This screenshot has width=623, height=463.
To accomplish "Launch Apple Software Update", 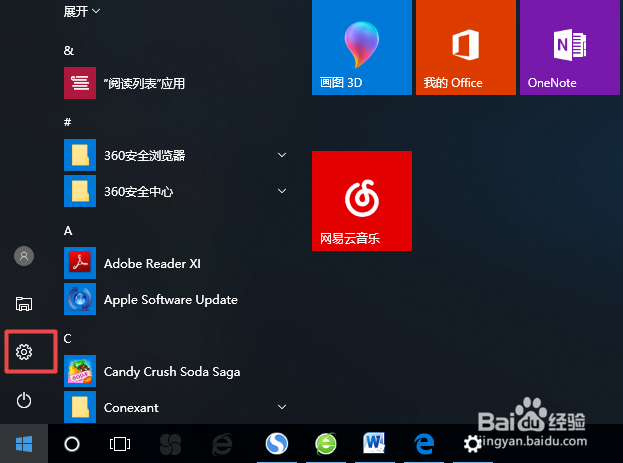I will pyautogui.click(x=175, y=299).
